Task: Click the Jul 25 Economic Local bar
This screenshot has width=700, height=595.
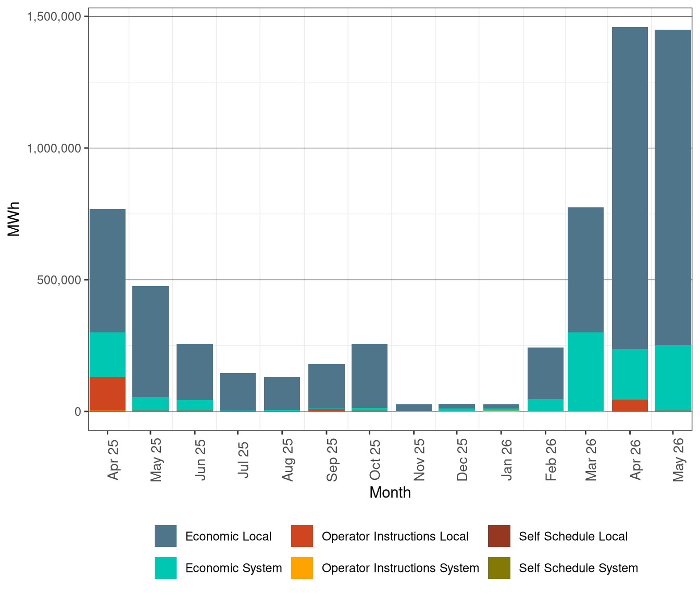Action: click(238, 392)
